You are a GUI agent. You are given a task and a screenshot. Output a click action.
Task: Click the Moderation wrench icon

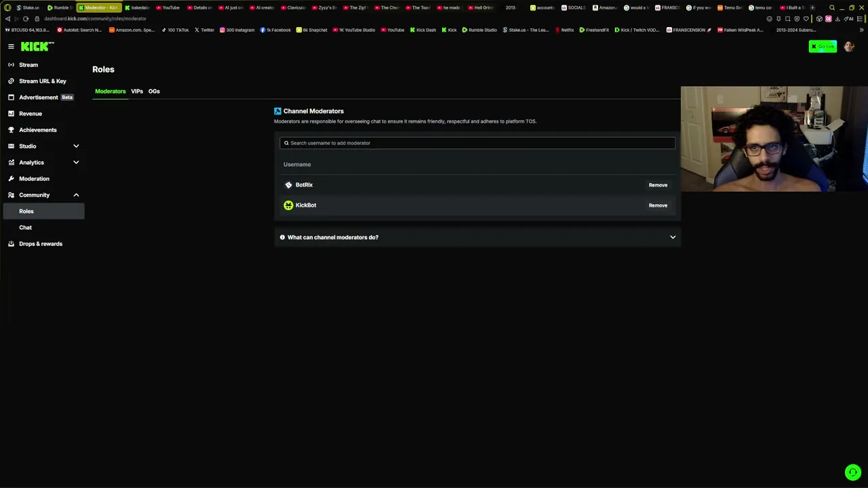11,179
